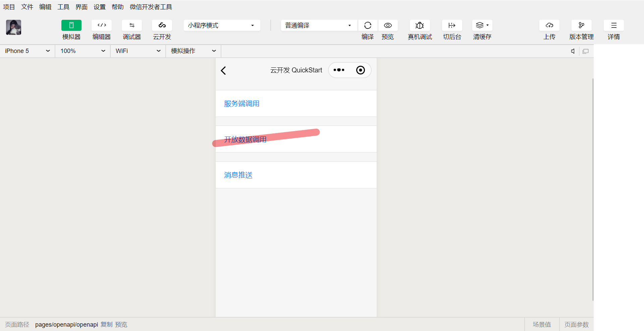This screenshot has height=331, width=644.
Task: Click the 云开发 QuickStart page title
Action: pyautogui.click(x=296, y=70)
